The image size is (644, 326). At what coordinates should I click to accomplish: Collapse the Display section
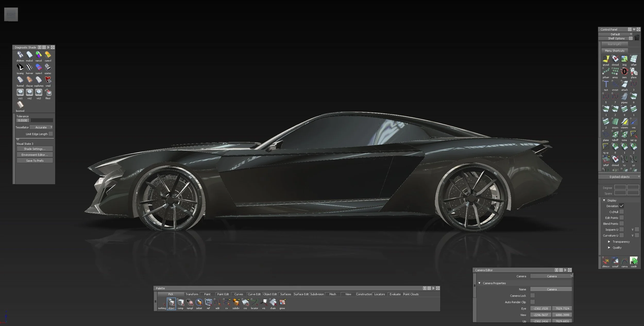pos(604,200)
